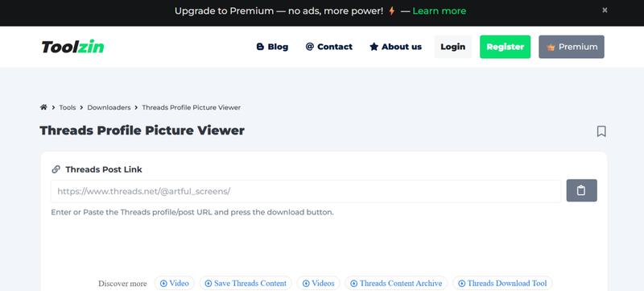
Task: Open the Learn more premium link
Action: (439, 11)
